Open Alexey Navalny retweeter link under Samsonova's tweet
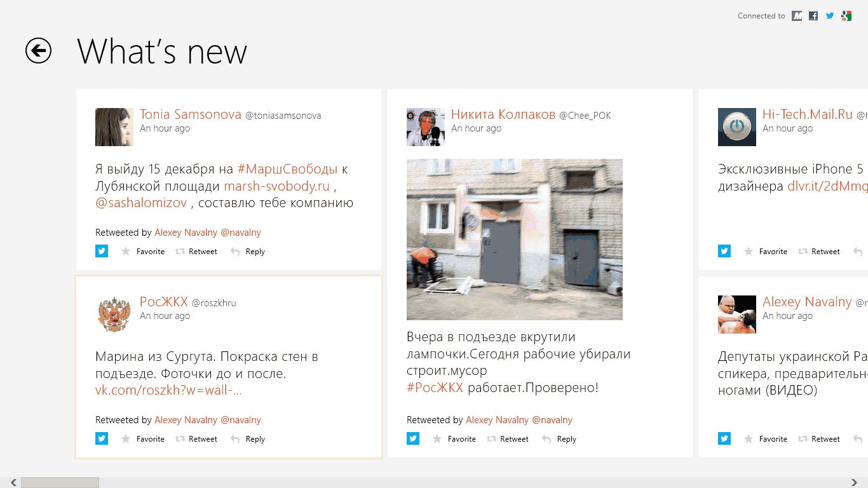This screenshot has width=868, height=488. tap(208, 233)
